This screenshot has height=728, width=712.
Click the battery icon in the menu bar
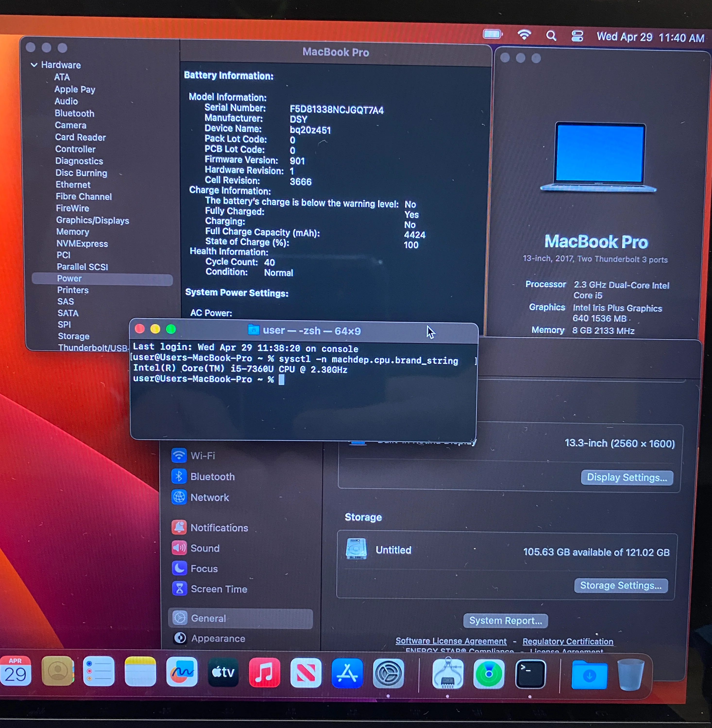pos(492,34)
